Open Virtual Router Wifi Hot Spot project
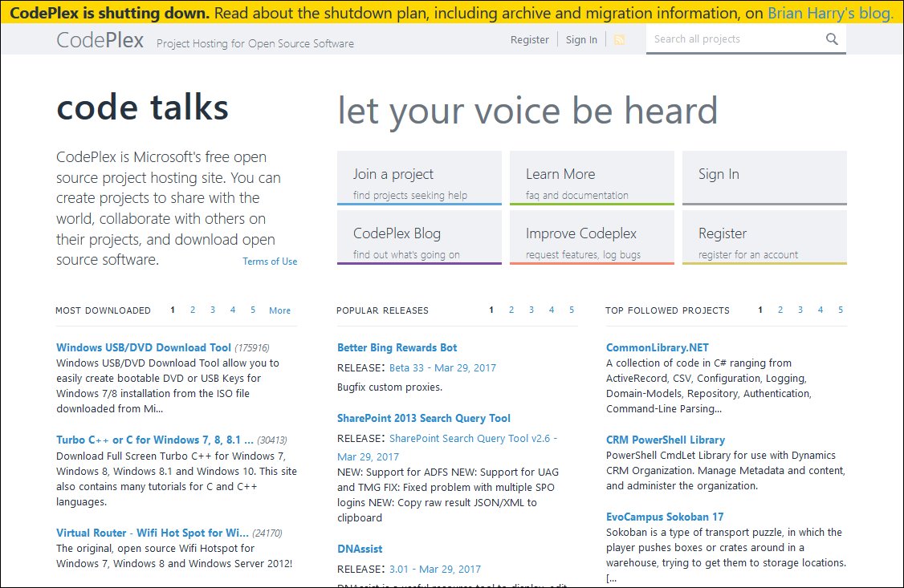Viewport: 904px width, 588px height. (153, 533)
